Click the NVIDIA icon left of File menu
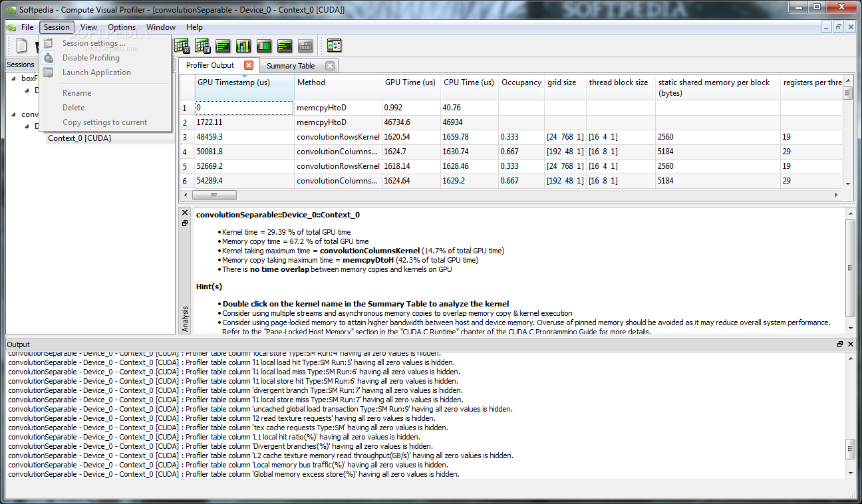 coord(11,27)
